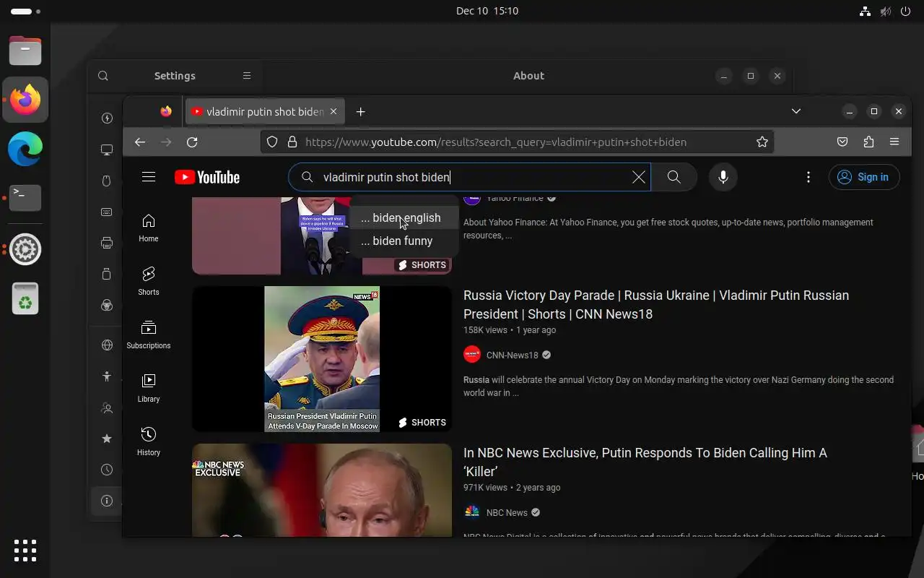Save page to Pocket
924x578 pixels.
(842, 142)
